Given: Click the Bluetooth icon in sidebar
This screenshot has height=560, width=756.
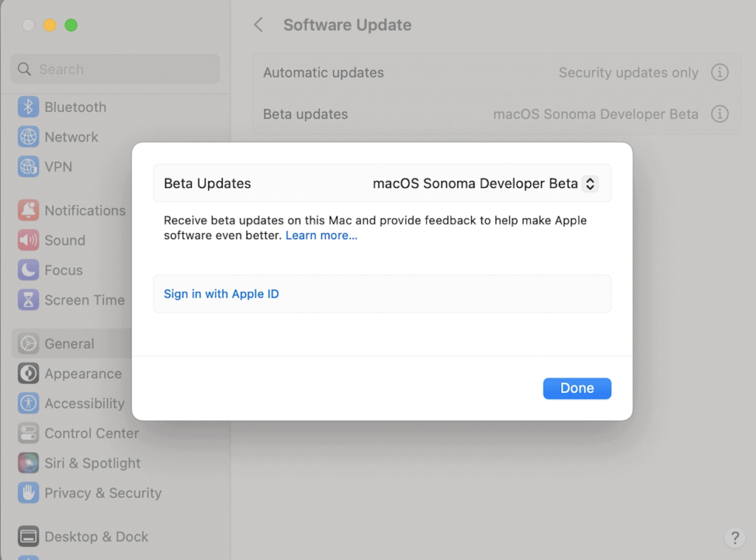Looking at the screenshot, I should pyautogui.click(x=28, y=107).
